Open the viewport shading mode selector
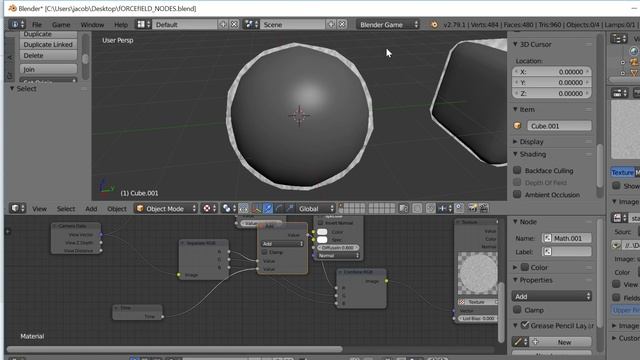This screenshot has width=640, height=360. pyautogui.click(x=208, y=209)
